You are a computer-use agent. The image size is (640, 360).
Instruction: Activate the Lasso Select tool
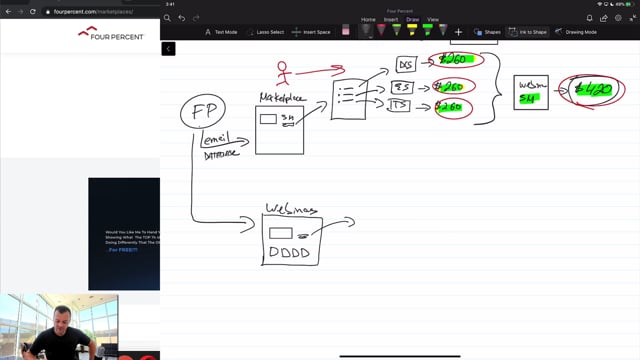265,32
